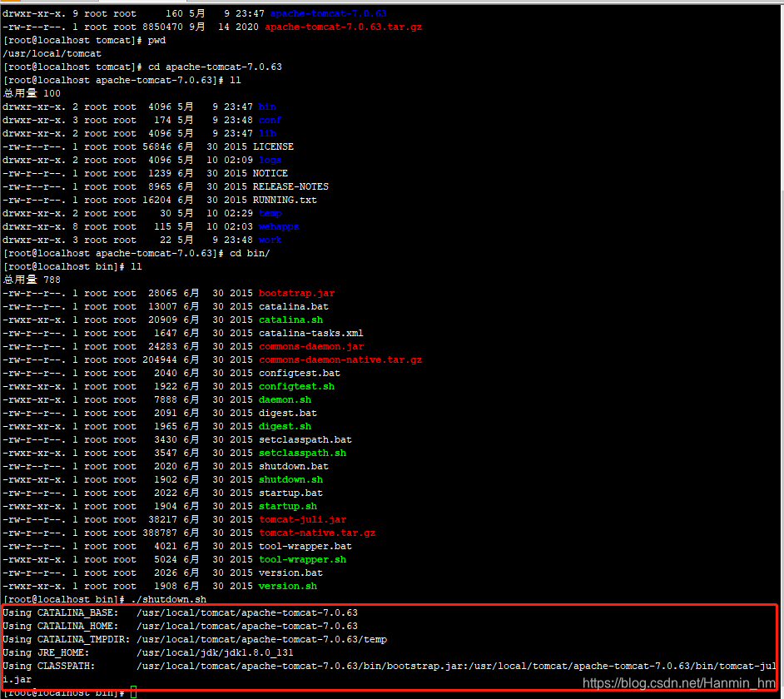
Task: Select the RUNNING.txt file name
Action: 285,200
